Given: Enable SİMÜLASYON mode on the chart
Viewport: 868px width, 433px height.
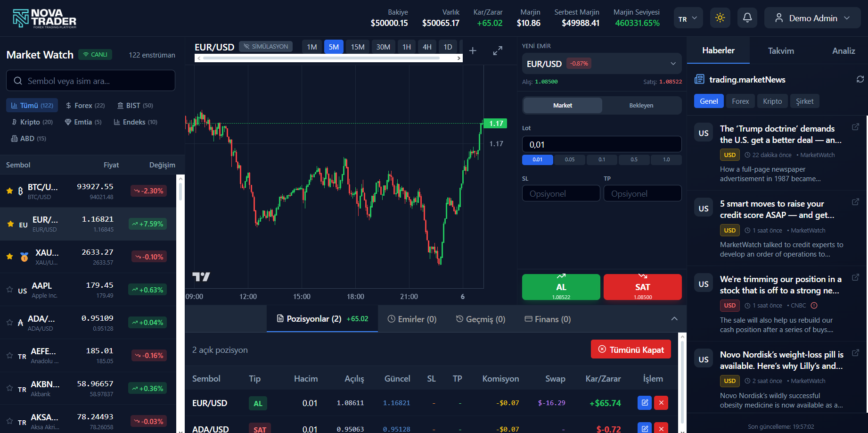Looking at the screenshot, I should click(266, 46).
